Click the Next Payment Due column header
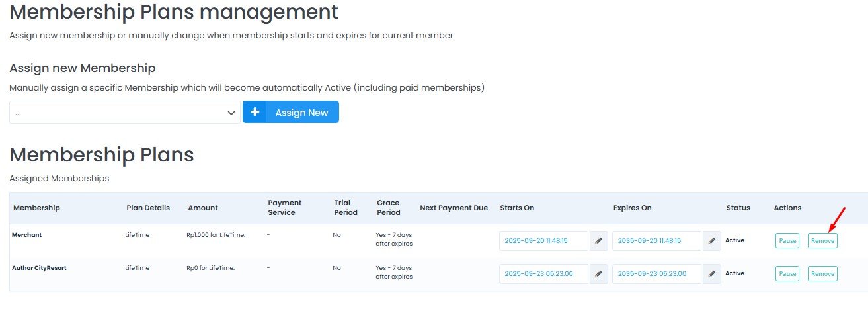The width and height of the screenshot is (868, 321). 454,208
